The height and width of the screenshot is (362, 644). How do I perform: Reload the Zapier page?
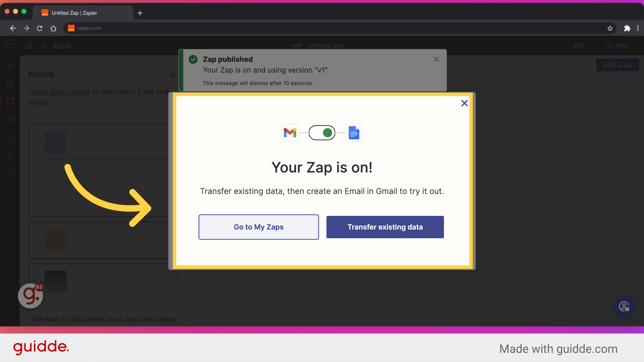[x=40, y=28]
